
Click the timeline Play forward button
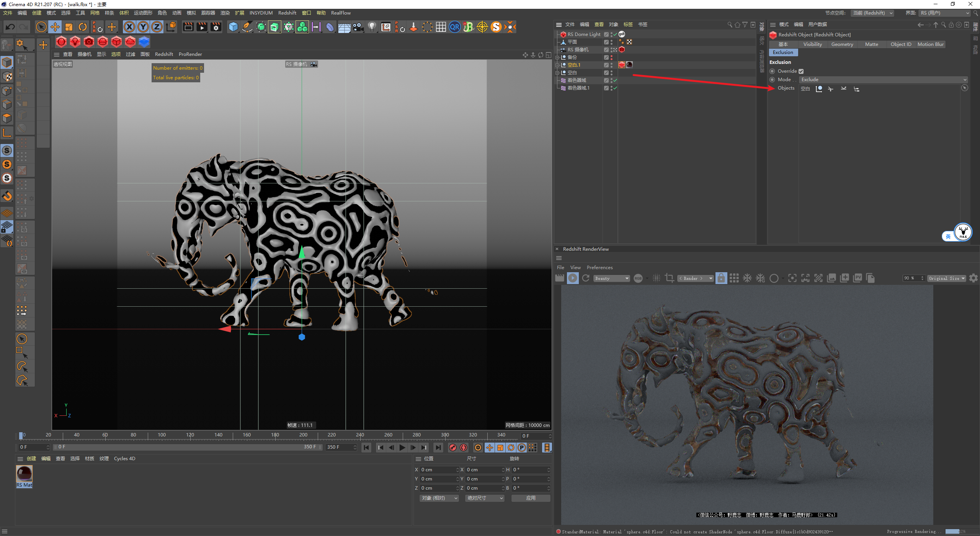pyautogui.click(x=402, y=448)
